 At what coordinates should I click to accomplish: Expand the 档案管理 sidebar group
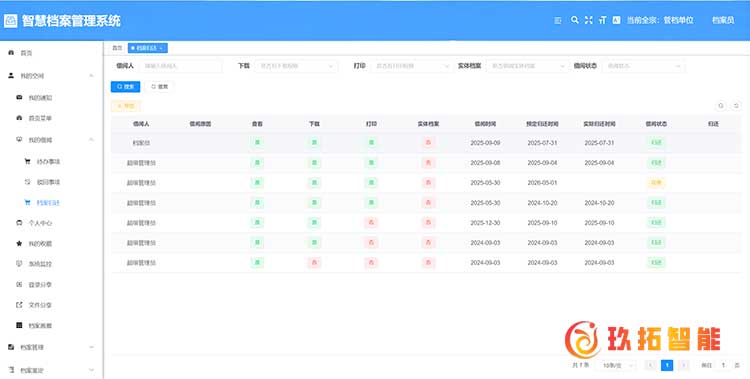(91, 347)
